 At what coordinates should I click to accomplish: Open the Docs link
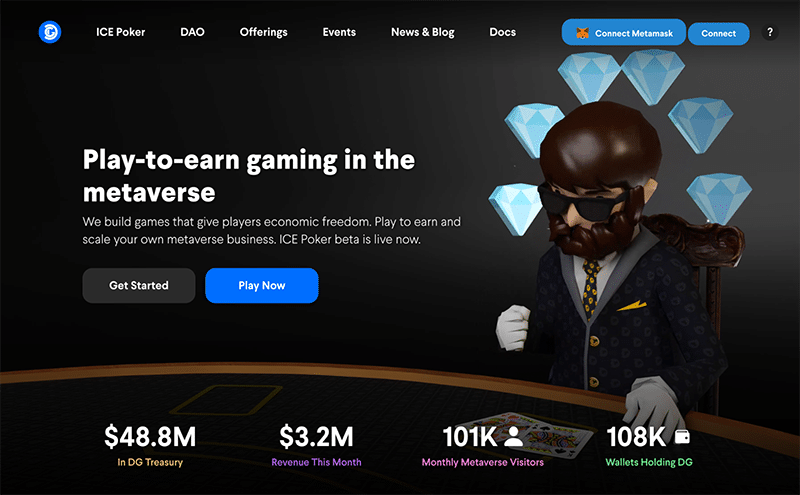click(x=503, y=32)
